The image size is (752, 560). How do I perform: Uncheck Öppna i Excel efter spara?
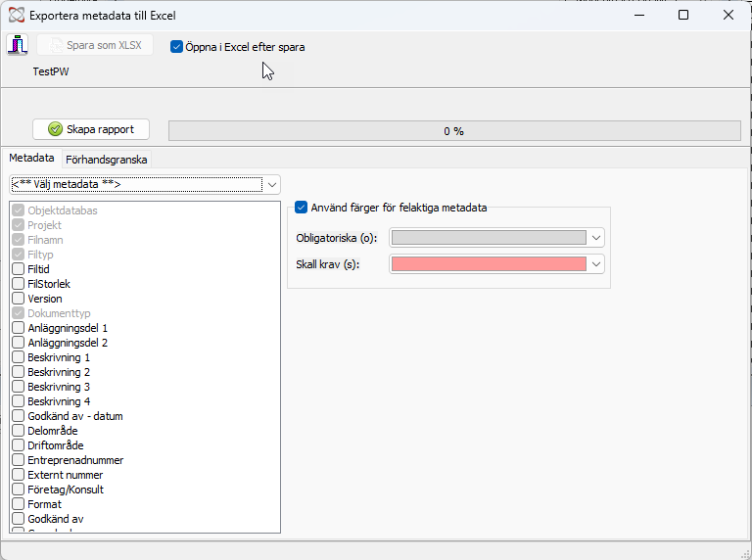tap(176, 47)
